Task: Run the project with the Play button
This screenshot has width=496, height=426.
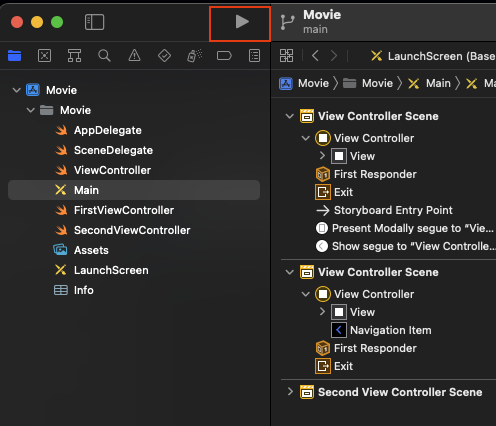Action: point(242,22)
